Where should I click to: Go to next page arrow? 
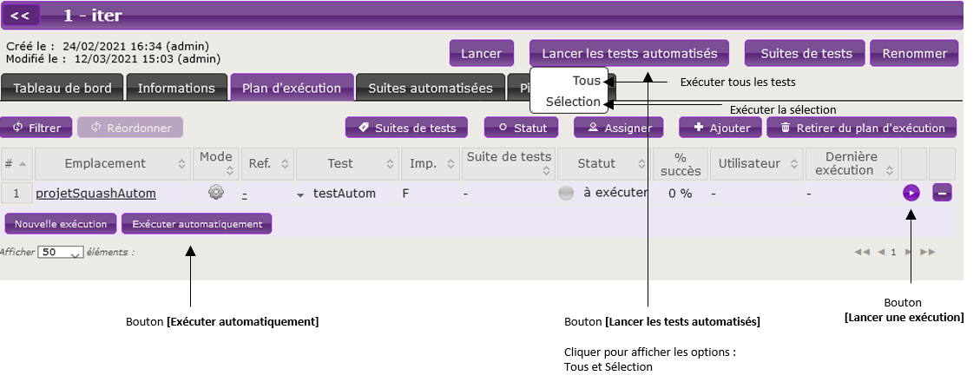pos(909,252)
